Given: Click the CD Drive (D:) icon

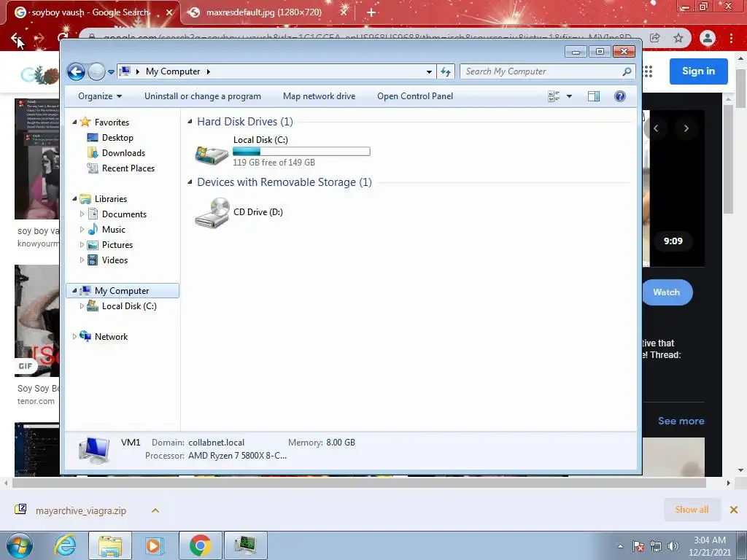Looking at the screenshot, I should 212,212.
